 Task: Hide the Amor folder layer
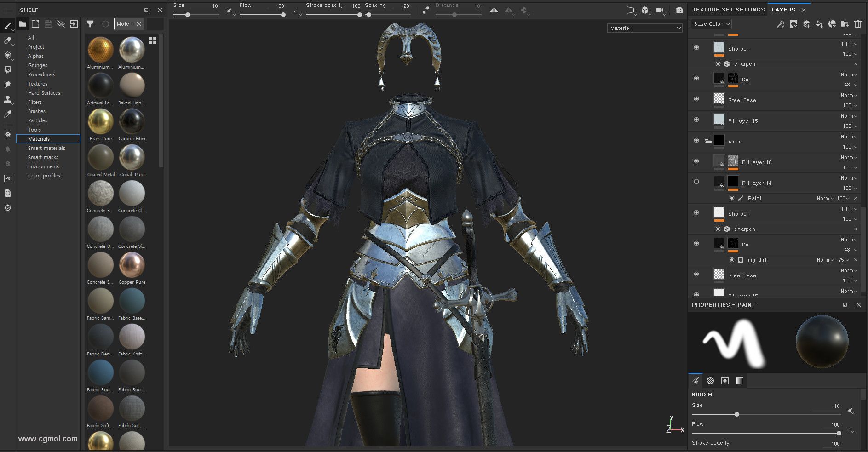pos(696,141)
